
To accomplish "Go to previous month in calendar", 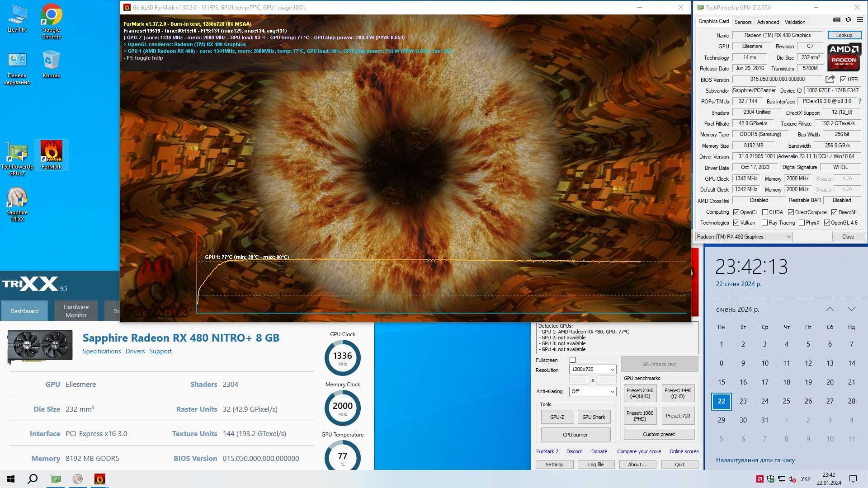I will pyautogui.click(x=830, y=309).
